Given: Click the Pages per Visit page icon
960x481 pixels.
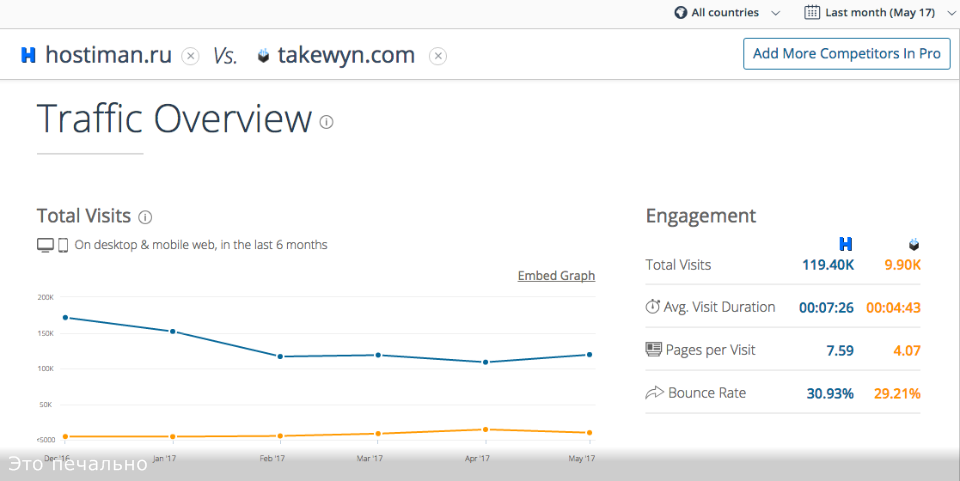Looking at the screenshot, I should pyautogui.click(x=654, y=349).
